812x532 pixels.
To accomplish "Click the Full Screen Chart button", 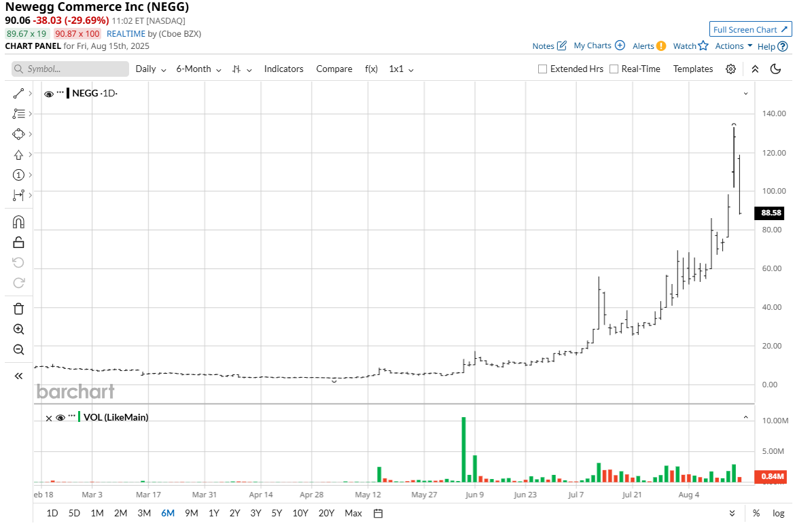I will (x=750, y=29).
